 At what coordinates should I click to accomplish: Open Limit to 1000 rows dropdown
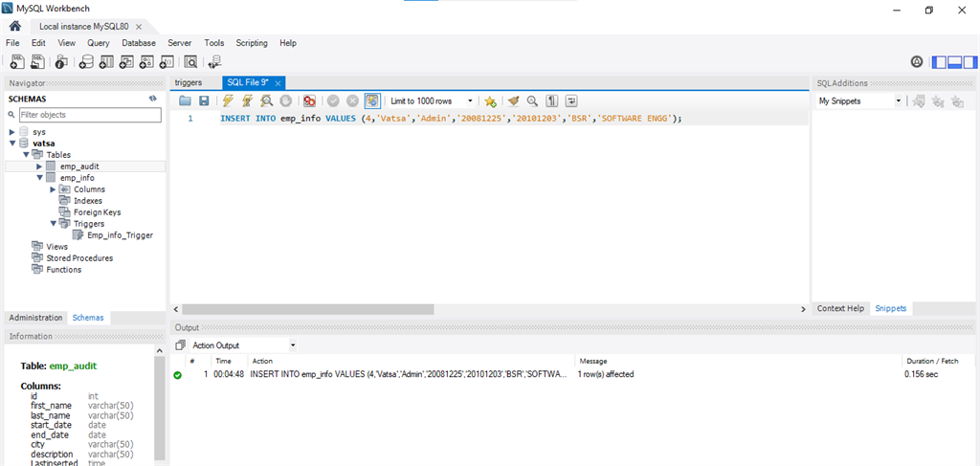click(431, 100)
